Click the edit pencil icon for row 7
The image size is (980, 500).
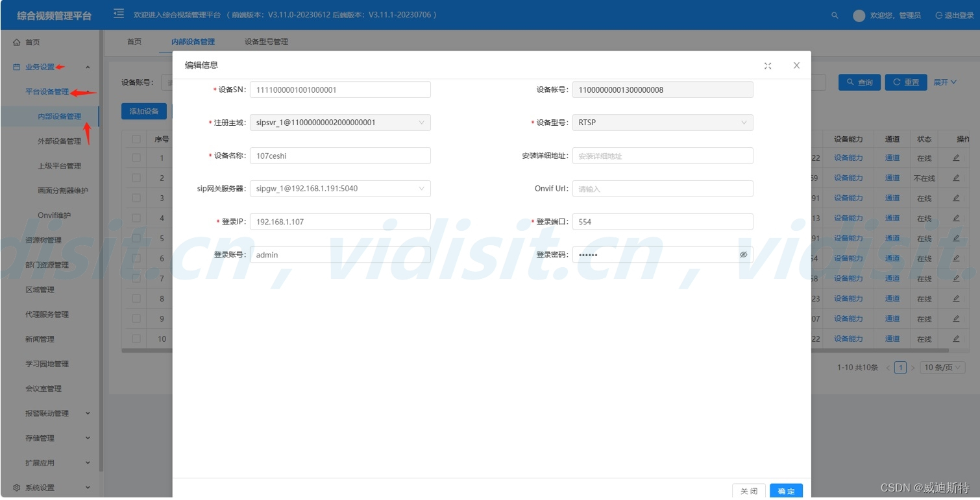tap(956, 278)
